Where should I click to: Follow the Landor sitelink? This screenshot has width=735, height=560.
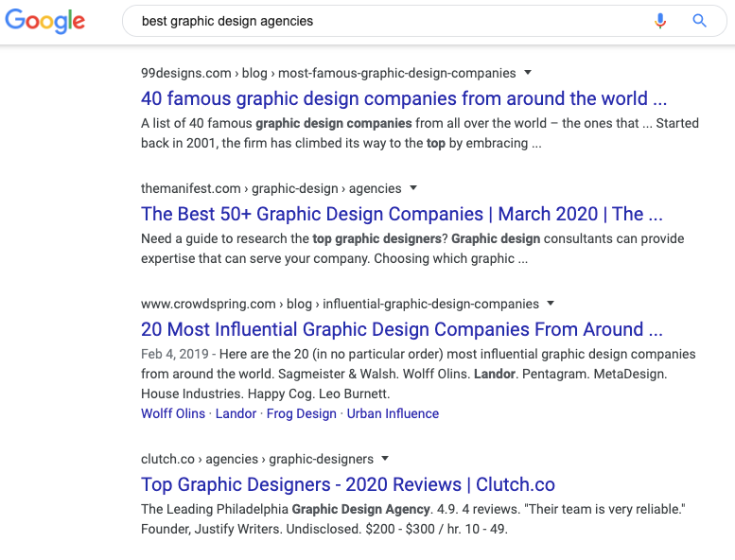click(x=236, y=413)
